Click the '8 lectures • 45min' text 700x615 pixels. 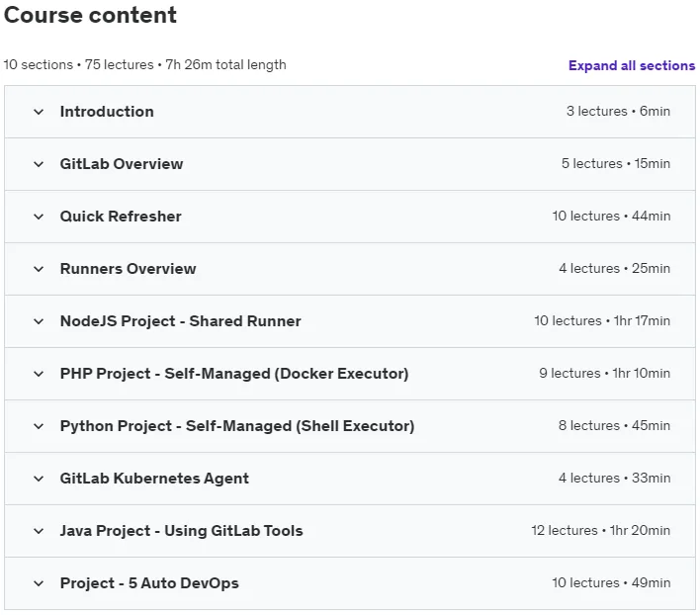(x=614, y=426)
